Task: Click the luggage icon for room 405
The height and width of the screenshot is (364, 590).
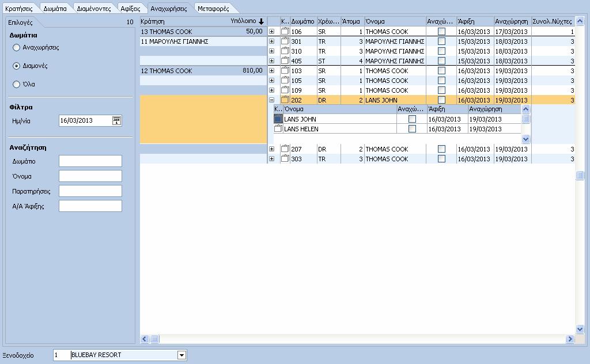Action: (x=285, y=60)
